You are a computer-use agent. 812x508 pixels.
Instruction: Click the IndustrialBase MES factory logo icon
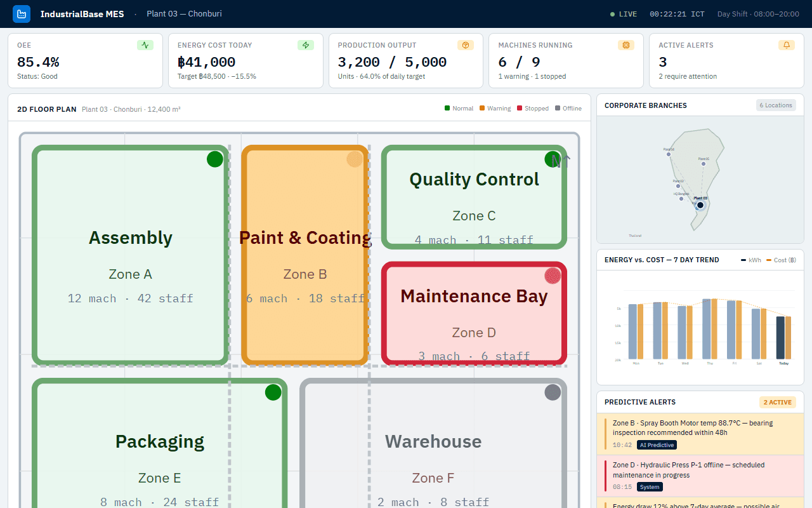22,14
